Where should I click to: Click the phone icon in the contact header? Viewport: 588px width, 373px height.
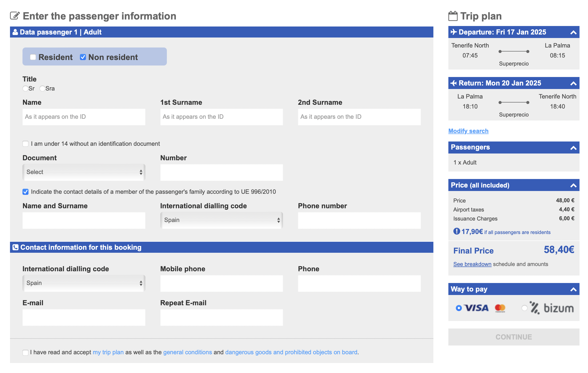tap(15, 247)
